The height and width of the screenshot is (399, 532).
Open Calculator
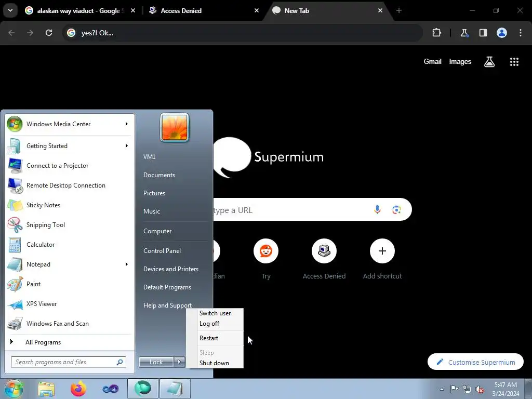[70, 245]
